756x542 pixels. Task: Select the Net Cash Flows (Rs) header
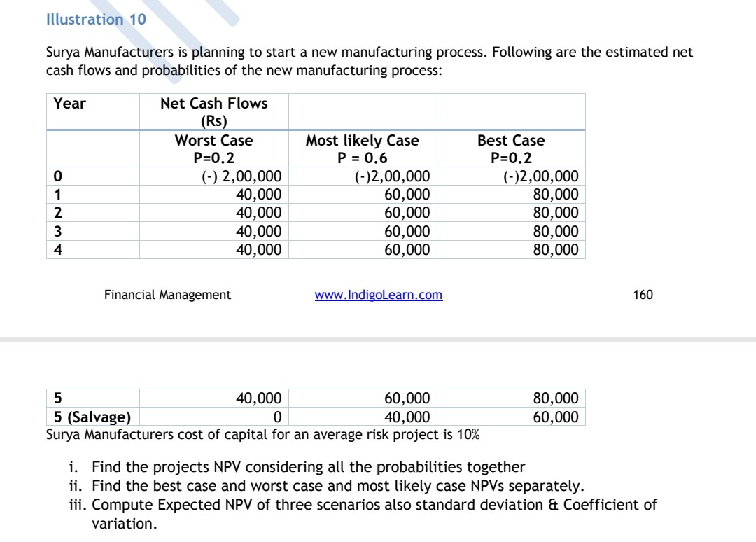click(213, 112)
